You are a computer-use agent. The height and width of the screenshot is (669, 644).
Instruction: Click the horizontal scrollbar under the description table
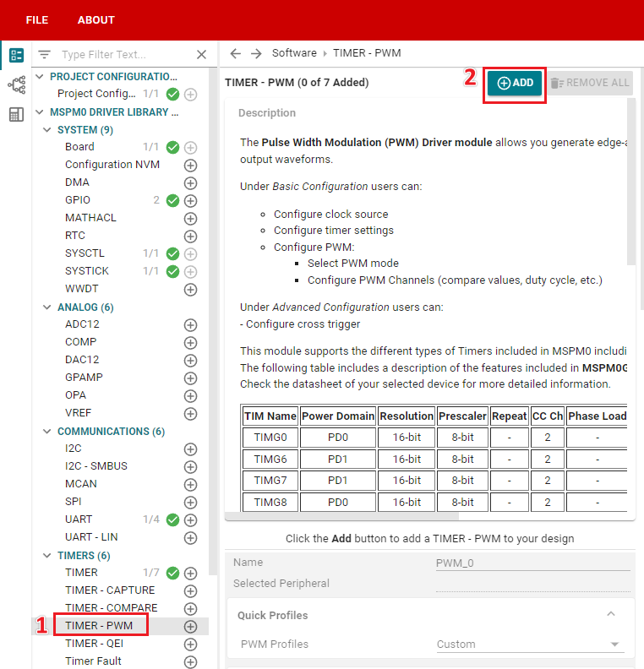click(x=341, y=516)
